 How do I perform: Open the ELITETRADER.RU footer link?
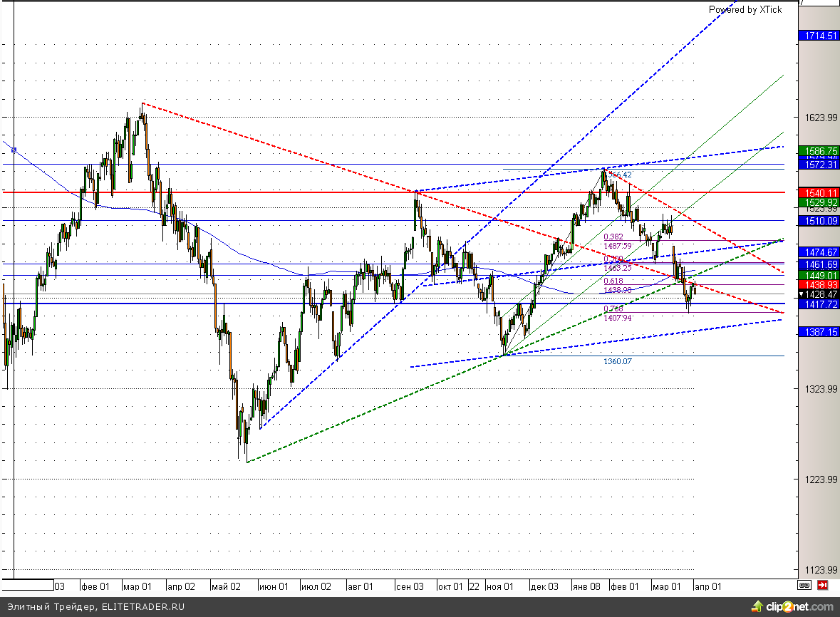pos(142,607)
